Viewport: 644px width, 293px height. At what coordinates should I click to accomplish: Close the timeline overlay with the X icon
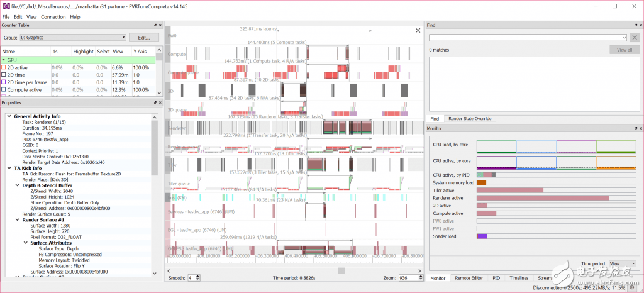418,30
